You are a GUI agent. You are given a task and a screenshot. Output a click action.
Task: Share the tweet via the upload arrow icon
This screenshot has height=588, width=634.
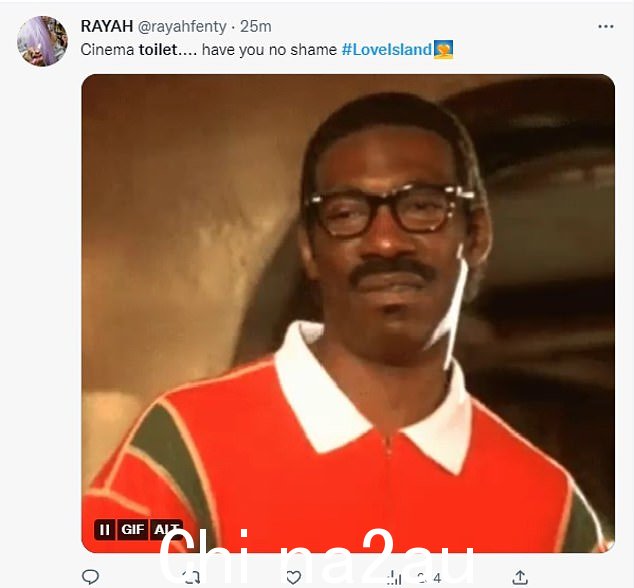click(521, 577)
